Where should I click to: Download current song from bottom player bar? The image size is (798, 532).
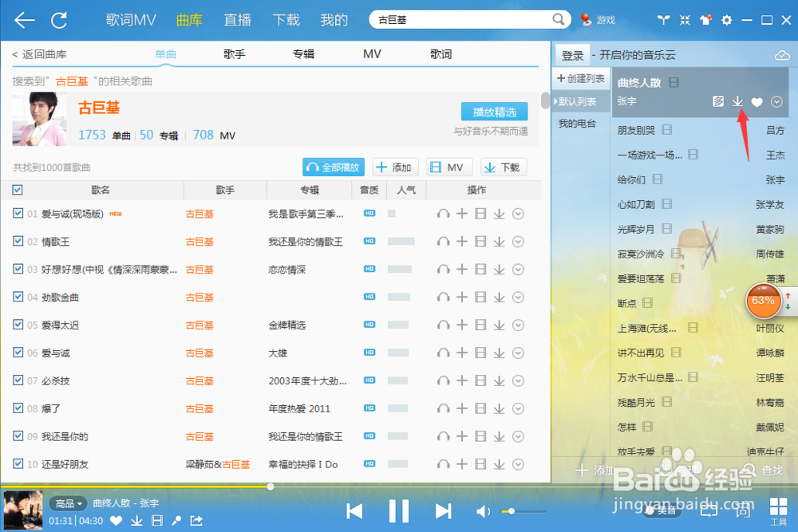coord(136,520)
